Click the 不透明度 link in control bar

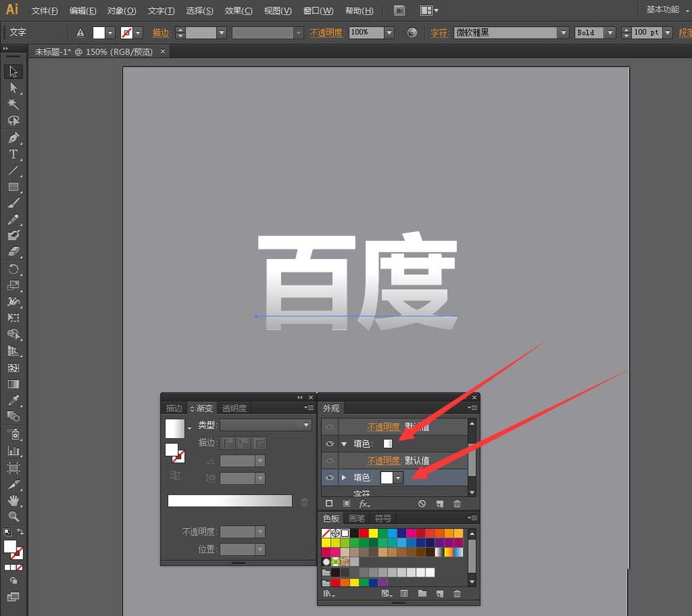326,33
